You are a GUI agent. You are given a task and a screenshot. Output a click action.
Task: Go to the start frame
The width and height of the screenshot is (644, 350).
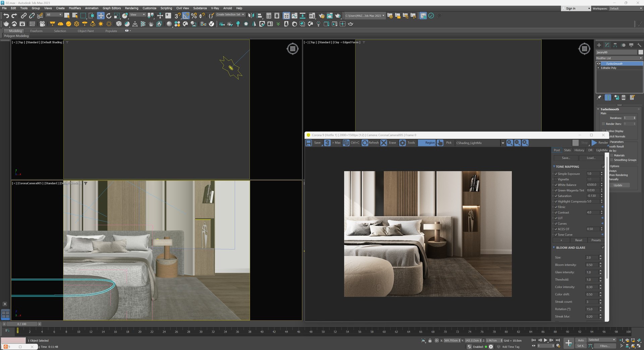point(534,340)
